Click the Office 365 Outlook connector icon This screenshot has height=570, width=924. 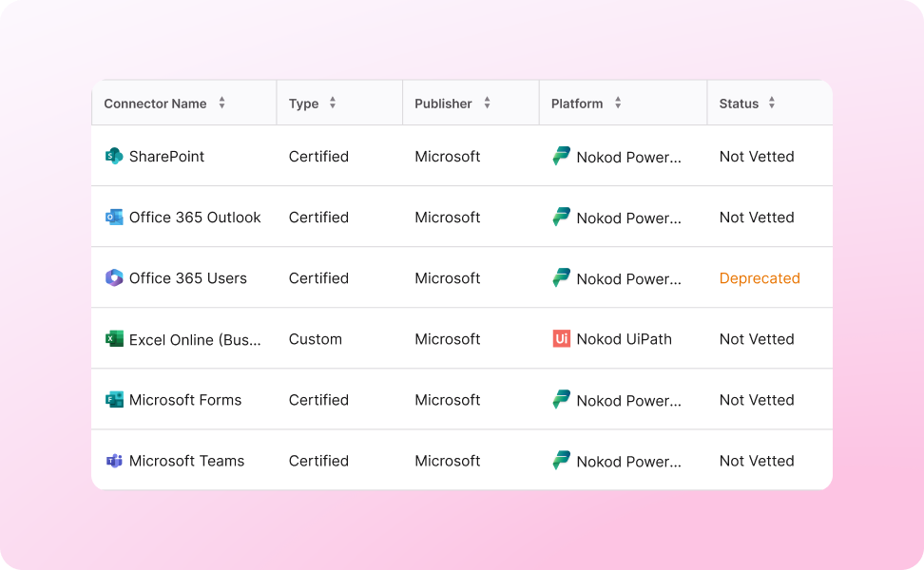coord(113,217)
